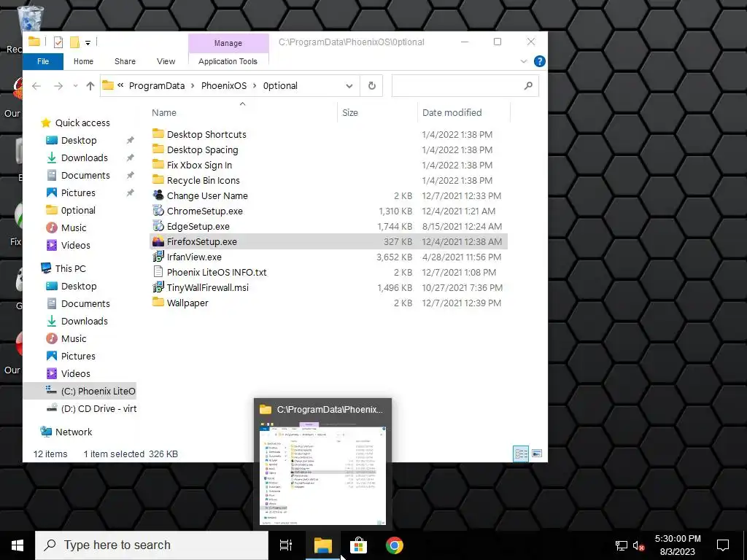
Task: Open the 0ptional quick access folder
Action: (x=78, y=211)
